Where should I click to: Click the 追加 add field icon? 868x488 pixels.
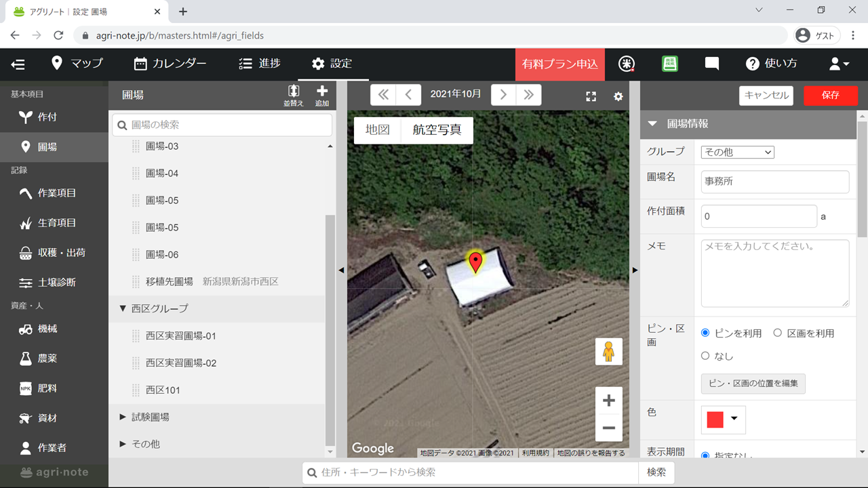(x=321, y=95)
